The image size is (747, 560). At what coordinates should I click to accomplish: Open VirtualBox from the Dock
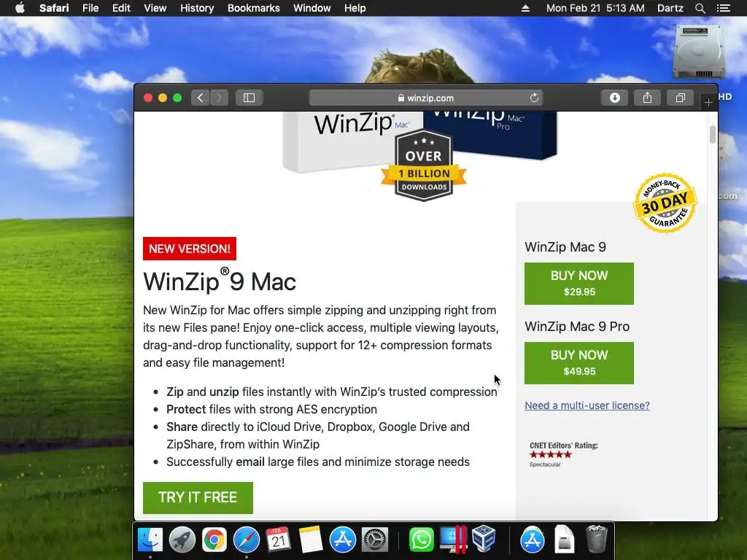point(484,539)
